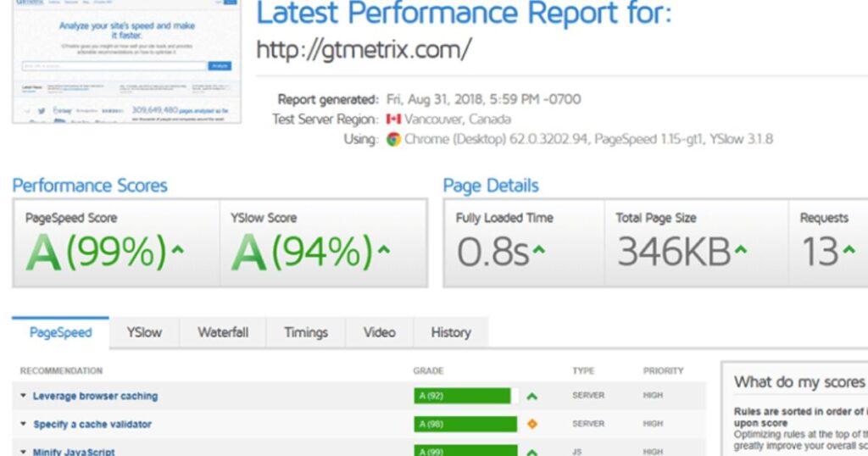Click green arrow beside YSlow Score

[383, 250]
